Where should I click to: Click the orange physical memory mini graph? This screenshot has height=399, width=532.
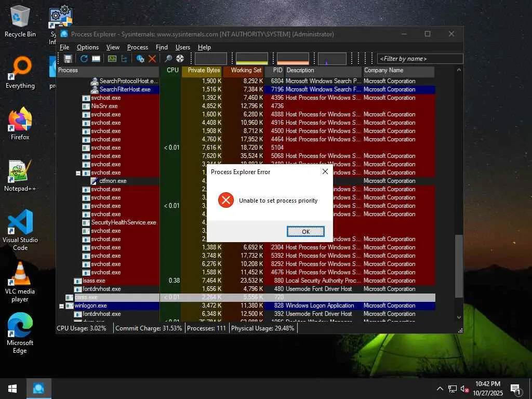click(x=293, y=59)
